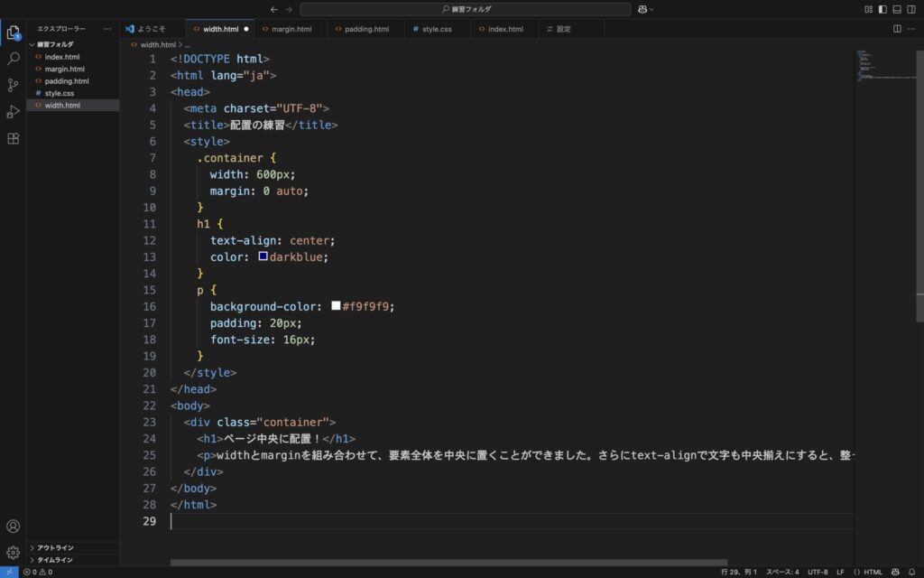Screen dimensions: 924x578
Task: Click the h1 text ページ中央に配置！
Action: (x=273, y=439)
